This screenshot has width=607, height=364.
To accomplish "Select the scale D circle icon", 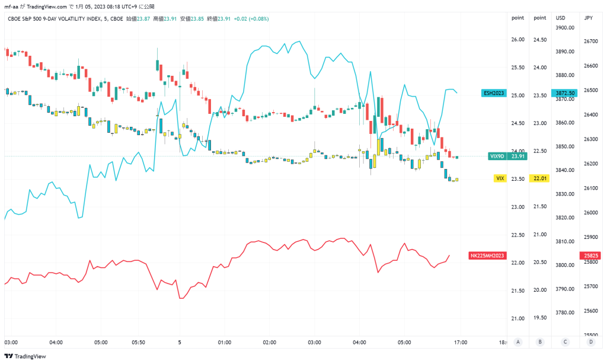I will (x=591, y=342).
